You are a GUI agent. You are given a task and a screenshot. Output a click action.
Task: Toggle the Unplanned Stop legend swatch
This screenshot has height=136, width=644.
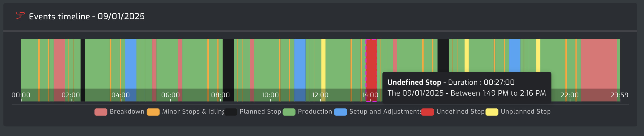[492, 112]
